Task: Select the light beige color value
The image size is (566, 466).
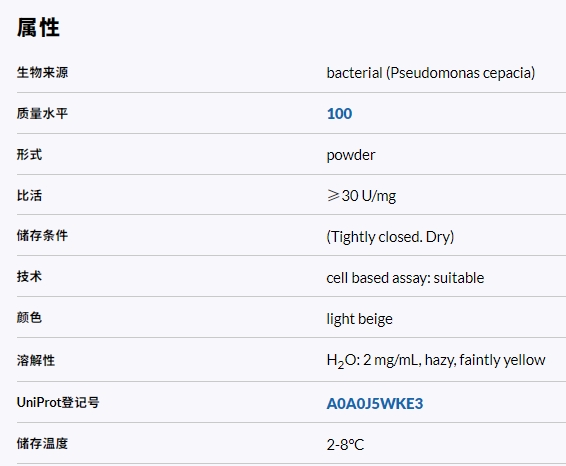Action: [360, 319]
